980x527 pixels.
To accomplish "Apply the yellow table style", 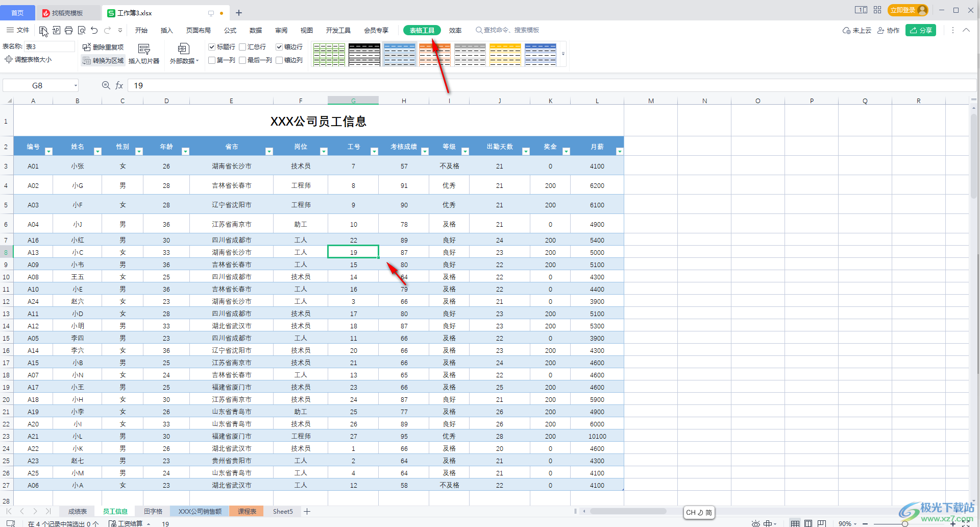I will [x=505, y=54].
